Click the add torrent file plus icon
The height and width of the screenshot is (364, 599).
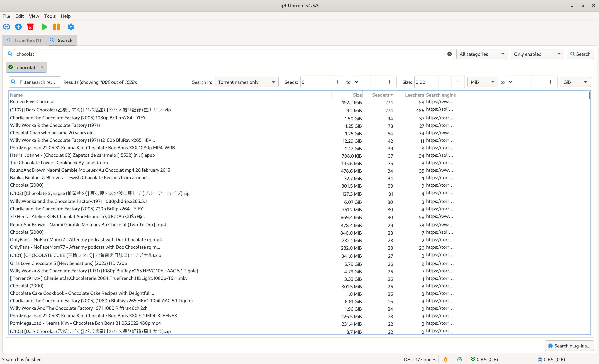click(18, 27)
